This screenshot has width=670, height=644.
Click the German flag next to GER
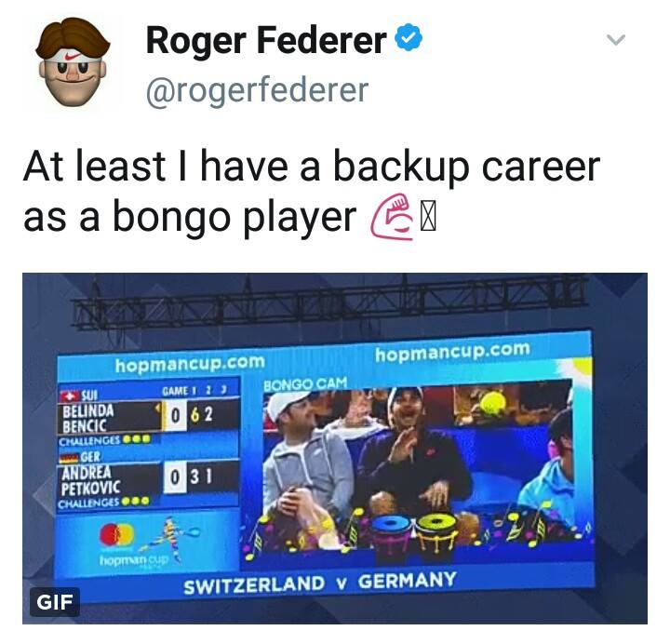[68, 458]
